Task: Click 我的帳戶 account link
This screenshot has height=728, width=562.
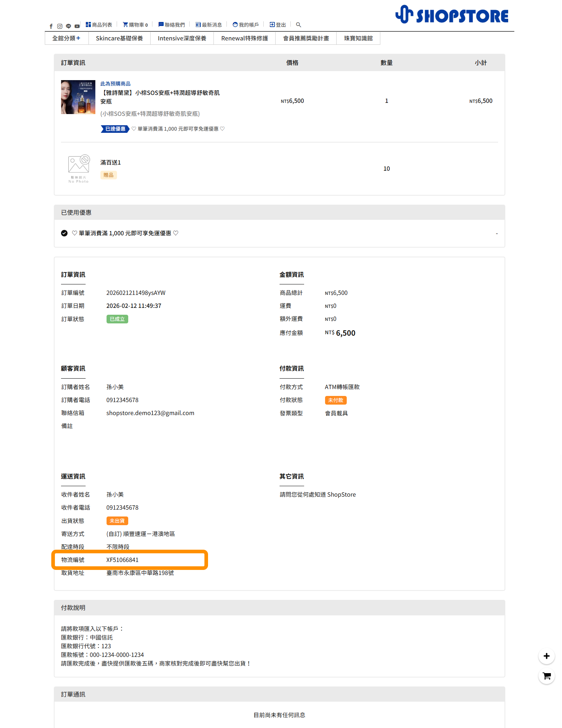Action: [x=246, y=25]
